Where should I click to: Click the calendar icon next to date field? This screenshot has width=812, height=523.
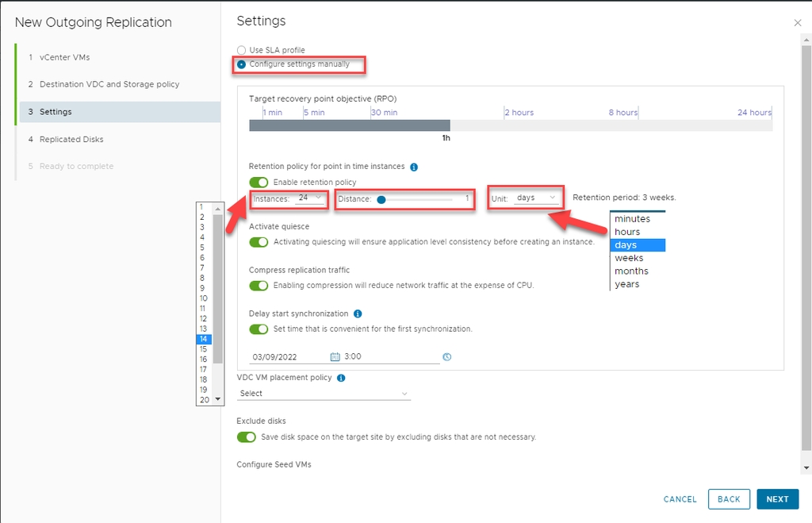pyautogui.click(x=335, y=357)
